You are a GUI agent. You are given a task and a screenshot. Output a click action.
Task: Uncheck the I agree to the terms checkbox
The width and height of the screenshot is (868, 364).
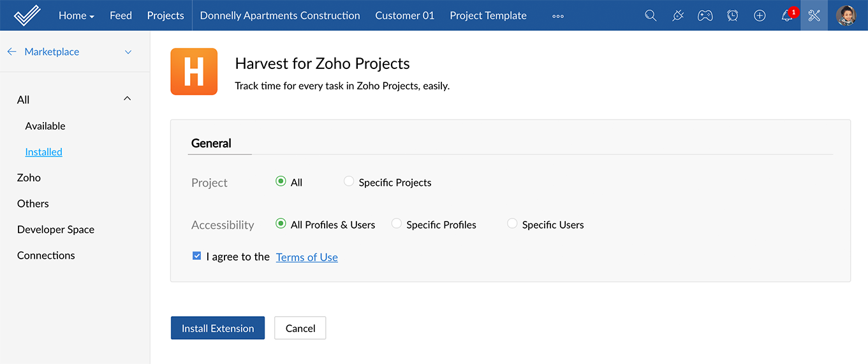[x=196, y=256]
